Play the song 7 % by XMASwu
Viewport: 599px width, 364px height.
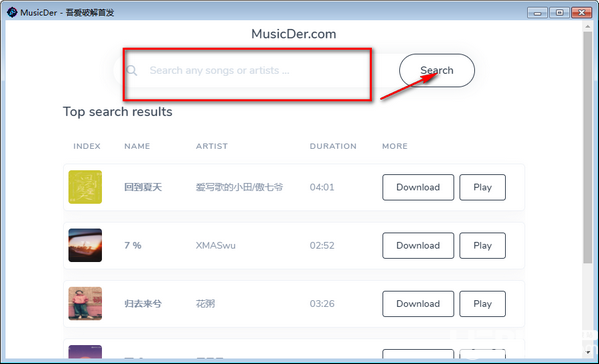(482, 246)
